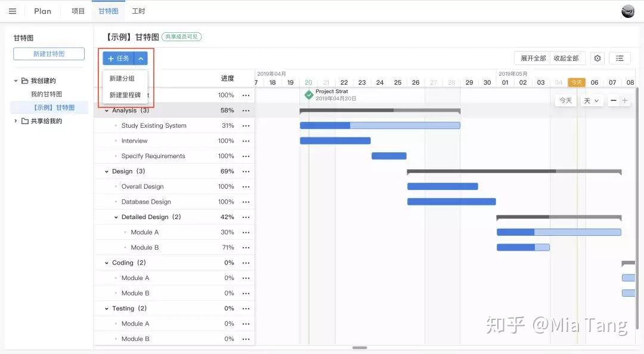Expand the 共享给我 folder in sidebar
644x354 pixels.
coord(15,121)
